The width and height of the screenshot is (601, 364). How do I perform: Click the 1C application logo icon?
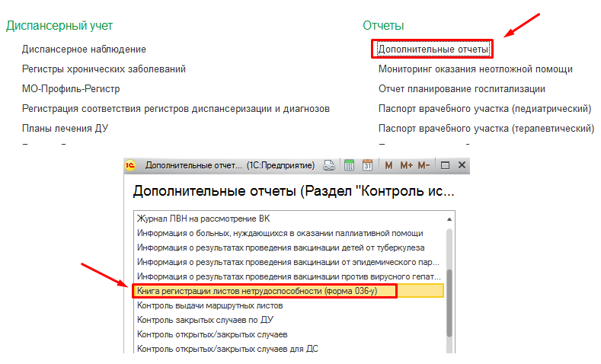130,165
